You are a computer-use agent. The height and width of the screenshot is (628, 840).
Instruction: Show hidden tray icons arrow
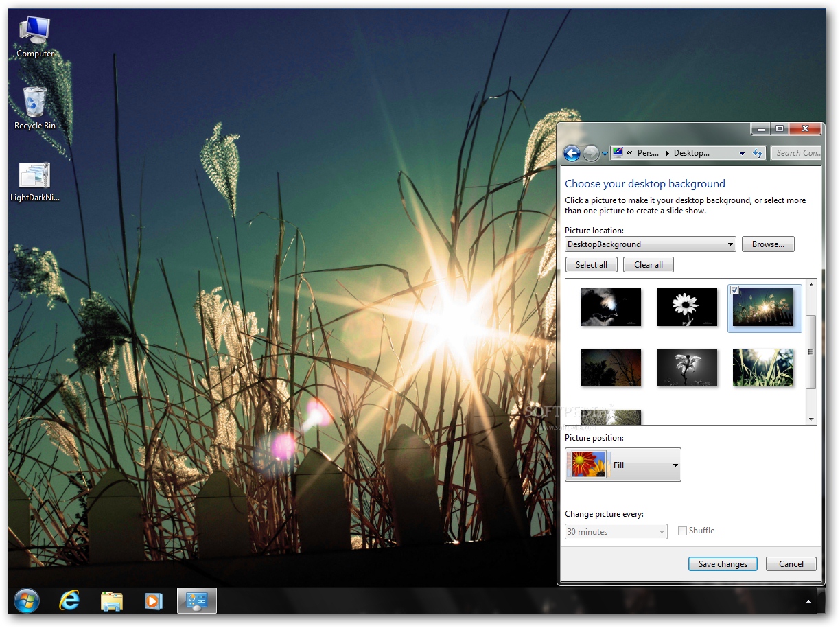click(x=808, y=601)
